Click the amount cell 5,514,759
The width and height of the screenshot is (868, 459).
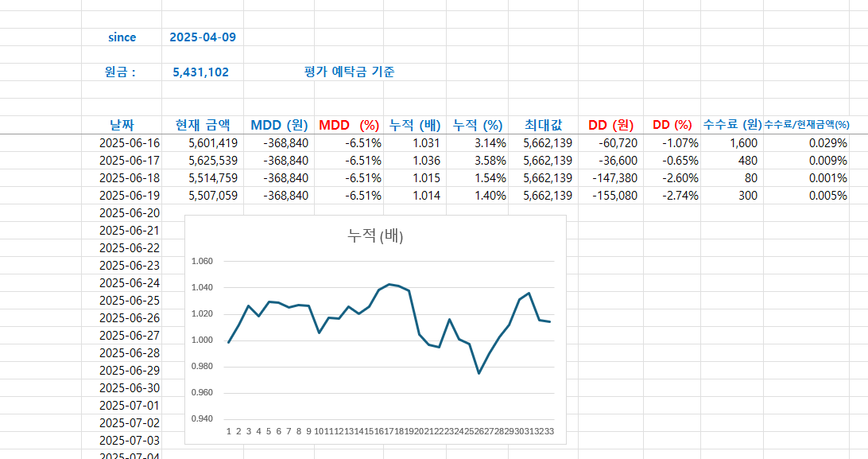click(x=213, y=178)
